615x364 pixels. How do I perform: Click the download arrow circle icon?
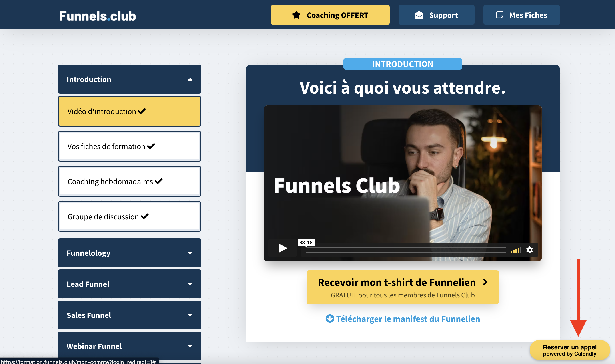[330, 319]
